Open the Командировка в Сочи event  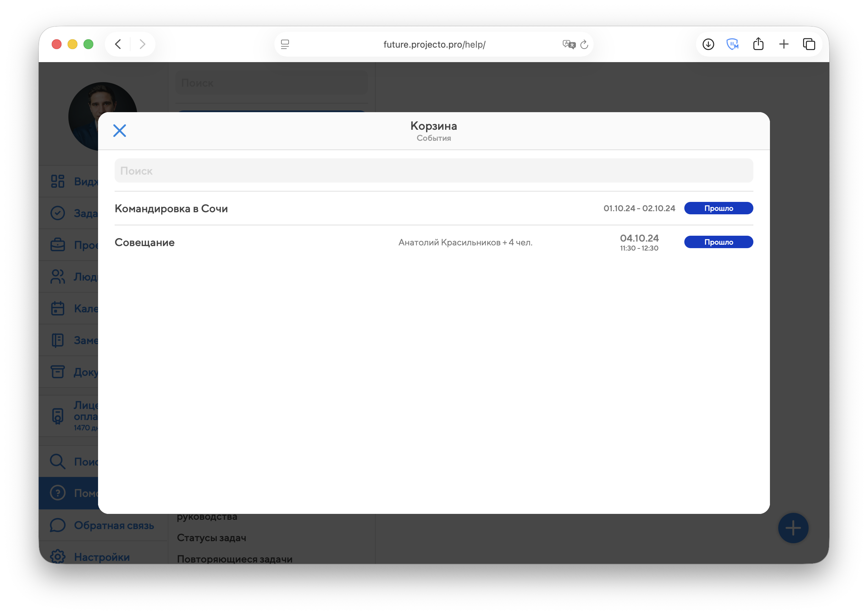click(x=171, y=208)
